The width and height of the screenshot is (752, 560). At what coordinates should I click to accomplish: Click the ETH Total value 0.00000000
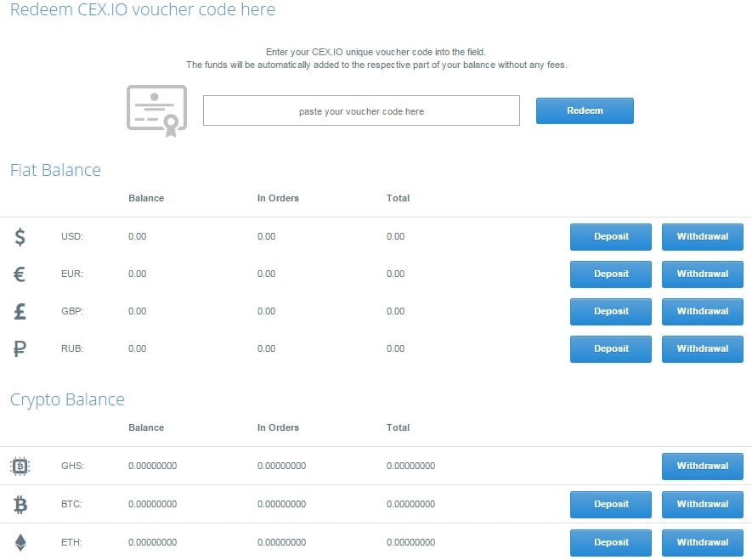point(411,542)
